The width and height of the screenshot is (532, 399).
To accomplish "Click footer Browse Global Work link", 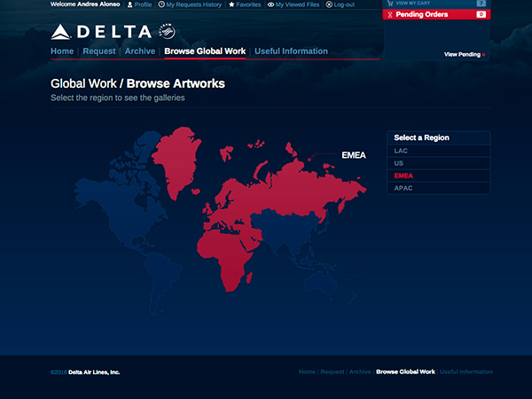I will click(405, 372).
